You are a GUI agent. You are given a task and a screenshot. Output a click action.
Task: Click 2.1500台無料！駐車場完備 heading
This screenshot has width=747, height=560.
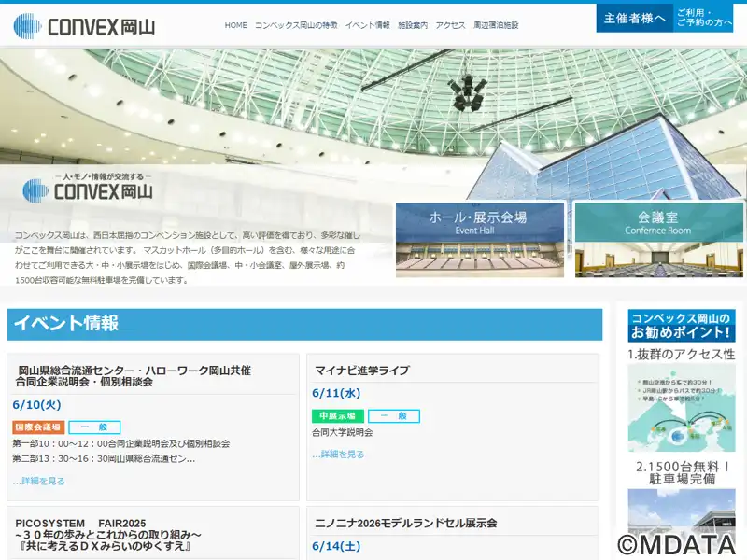pyautogui.click(x=683, y=473)
